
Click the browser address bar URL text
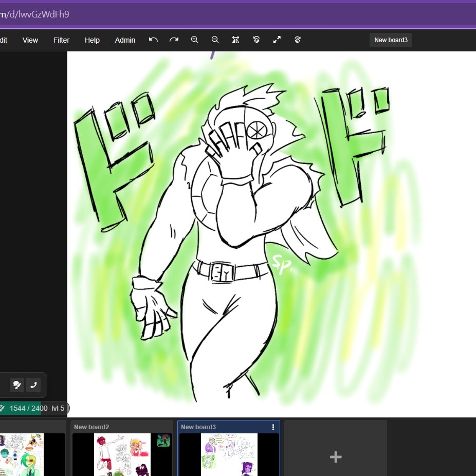[x=34, y=14]
